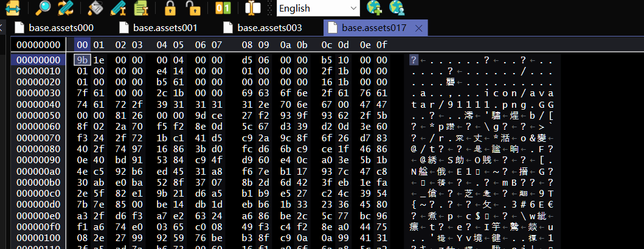The height and width of the screenshot is (249, 644).
Task: Click byte d5 in row 00000000
Action: (248, 60)
